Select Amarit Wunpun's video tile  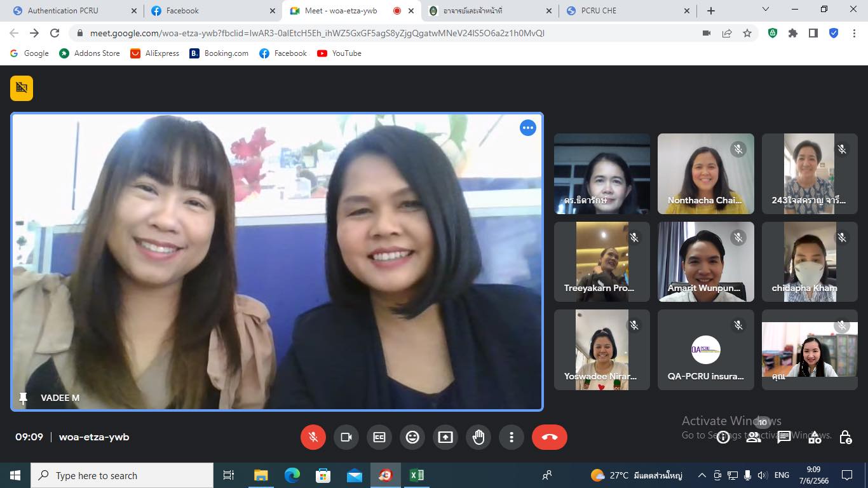705,262
